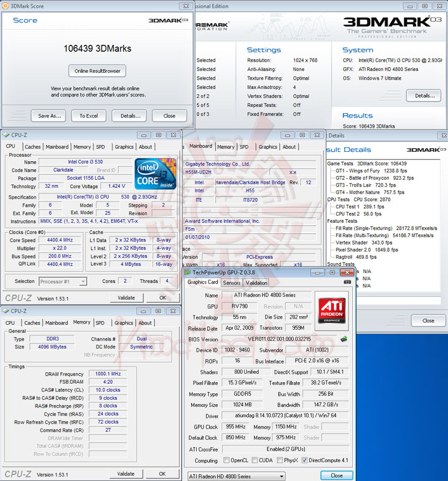Click the GPU-Z Name field ATI Radeon HD 4800 Series

266,295
